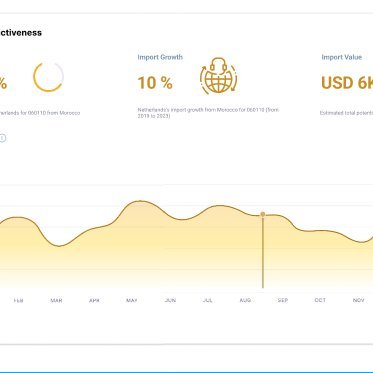Open the info icon below the stats
Image resolution: width=373 pixels, height=373 pixels.
tap(2, 138)
